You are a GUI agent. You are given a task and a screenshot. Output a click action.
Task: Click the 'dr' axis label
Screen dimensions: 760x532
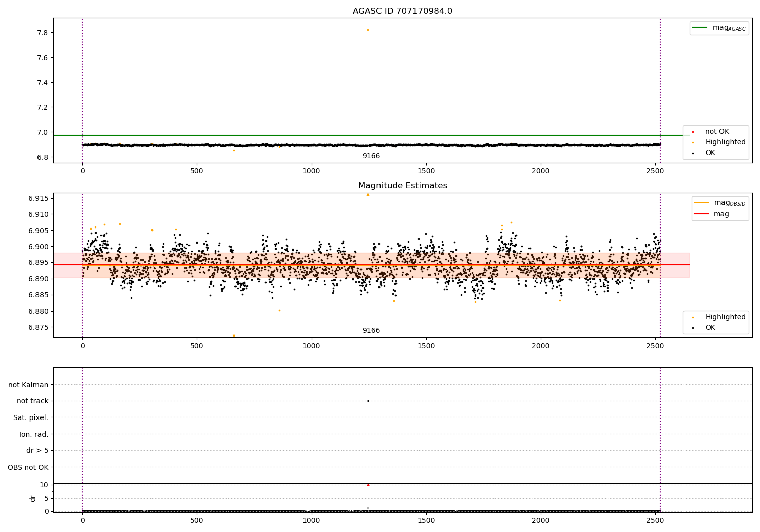point(33,498)
